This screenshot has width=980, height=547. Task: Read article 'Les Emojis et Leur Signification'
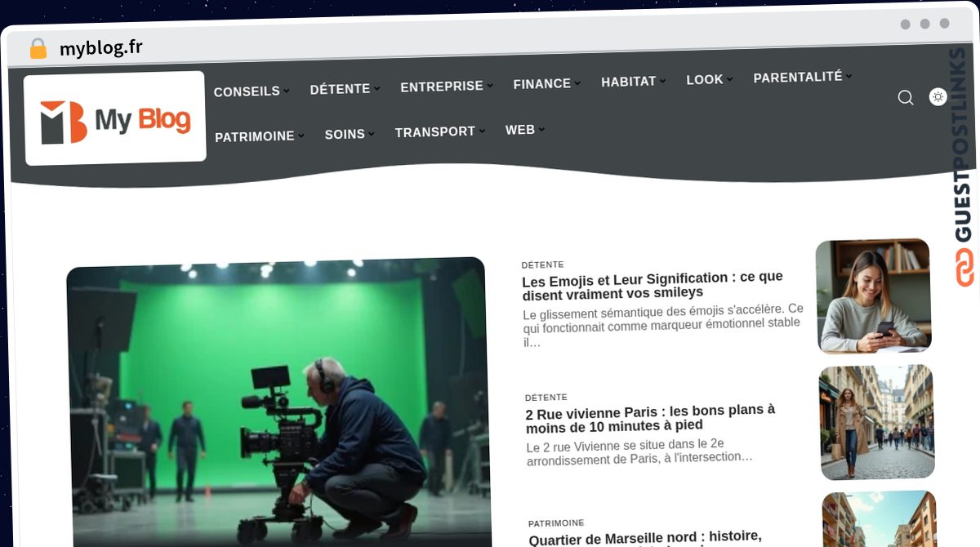click(x=653, y=285)
